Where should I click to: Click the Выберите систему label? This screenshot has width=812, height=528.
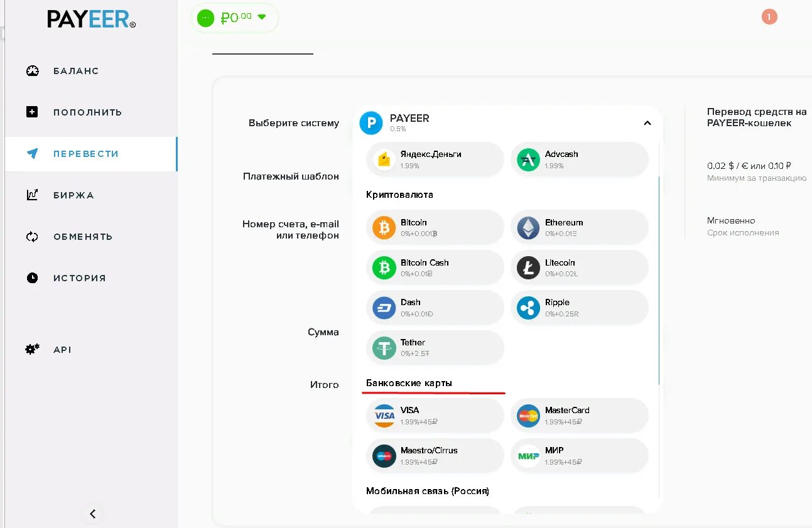[294, 123]
